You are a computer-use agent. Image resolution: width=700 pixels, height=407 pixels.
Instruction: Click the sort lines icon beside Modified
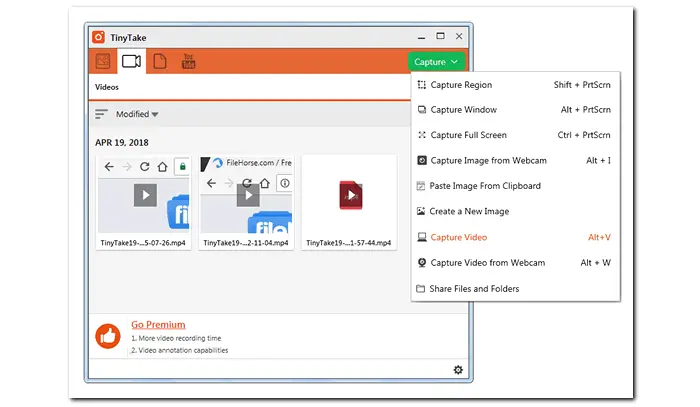point(101,114)
